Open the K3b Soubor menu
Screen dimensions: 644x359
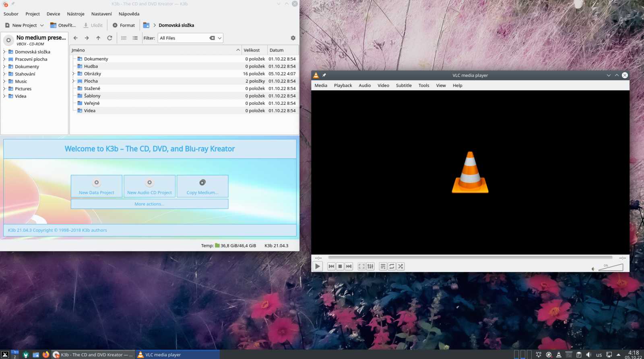(11, 14)
